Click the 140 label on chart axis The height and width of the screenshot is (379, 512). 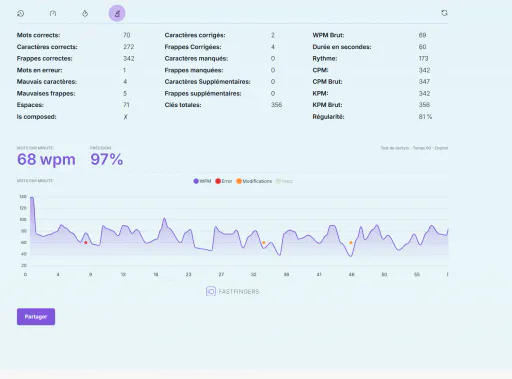(x=23, y=197)
